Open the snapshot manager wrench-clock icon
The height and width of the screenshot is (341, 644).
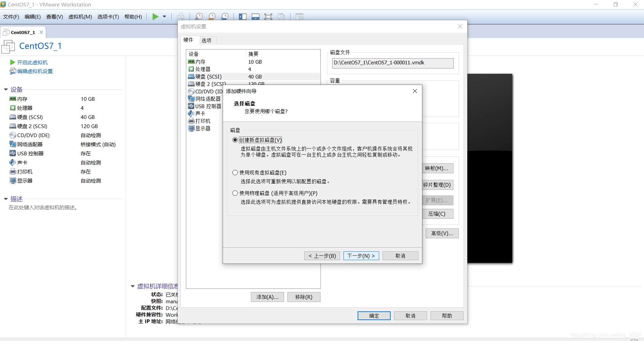click(x=225, y=17)
